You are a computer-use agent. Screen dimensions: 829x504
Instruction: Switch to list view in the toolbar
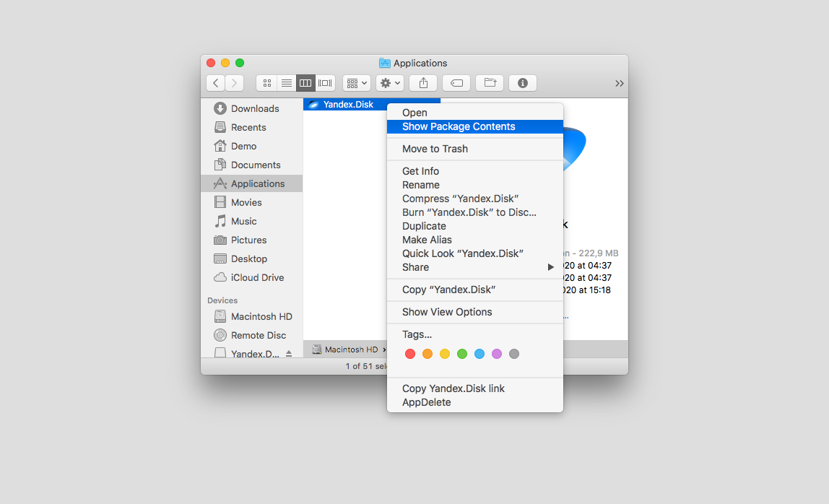[287, 83]
